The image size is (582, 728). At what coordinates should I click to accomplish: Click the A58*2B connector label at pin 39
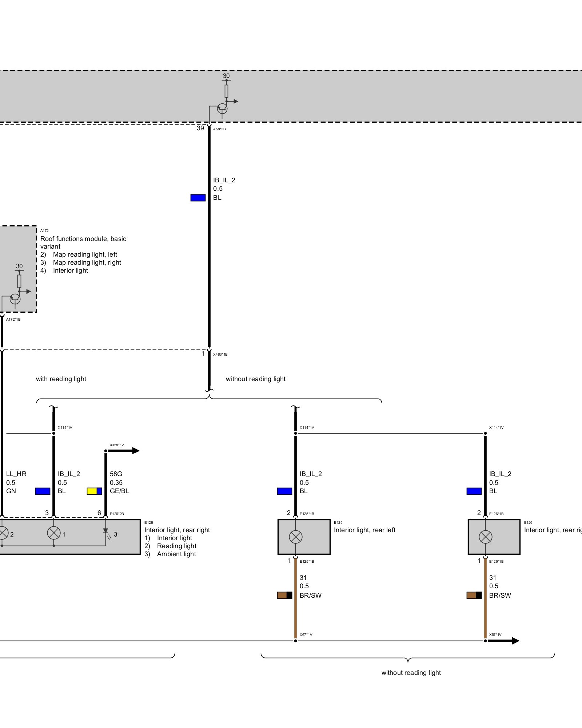click(219, 129)
